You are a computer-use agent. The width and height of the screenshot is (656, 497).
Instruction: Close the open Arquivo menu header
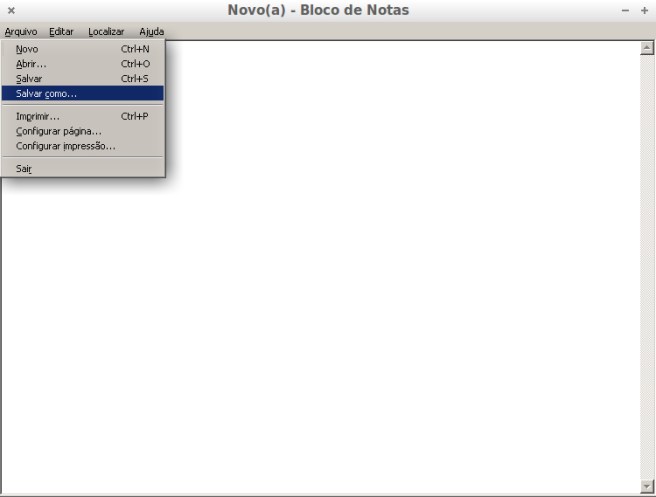(20, 32)
